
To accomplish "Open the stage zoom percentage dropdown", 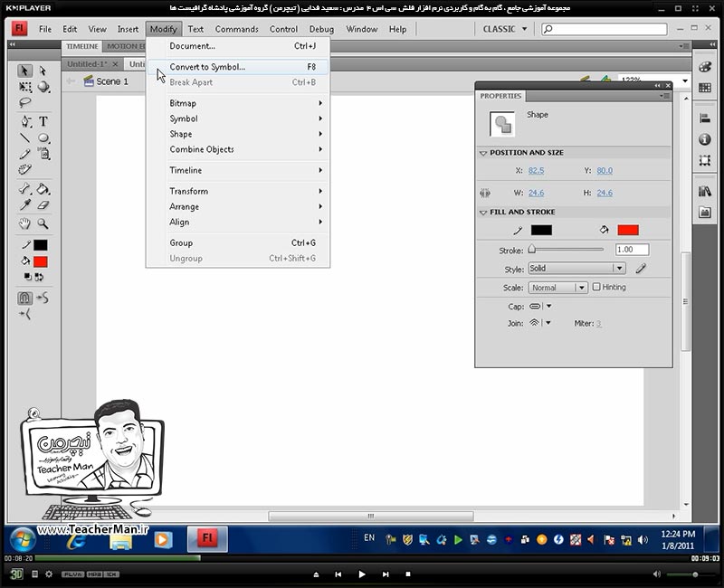I will [x=685, y=81].
